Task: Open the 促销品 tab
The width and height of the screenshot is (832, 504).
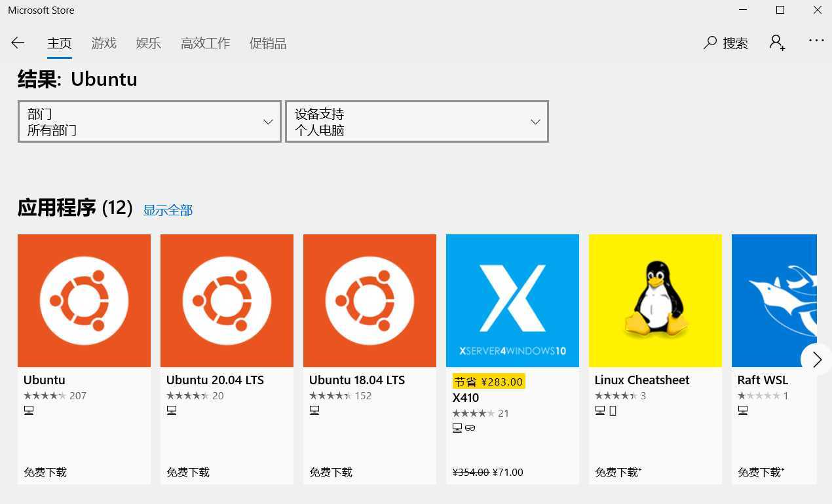Action: coord(268,43)
